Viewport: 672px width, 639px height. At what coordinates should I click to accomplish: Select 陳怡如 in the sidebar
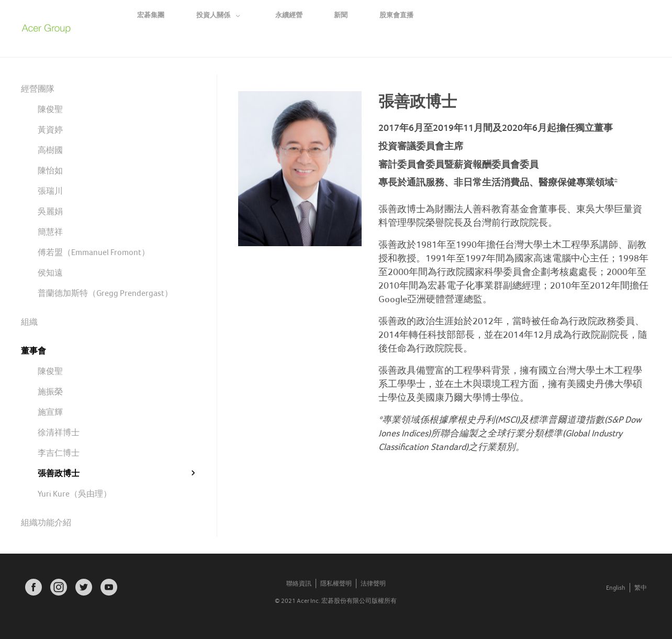(50, 170)
